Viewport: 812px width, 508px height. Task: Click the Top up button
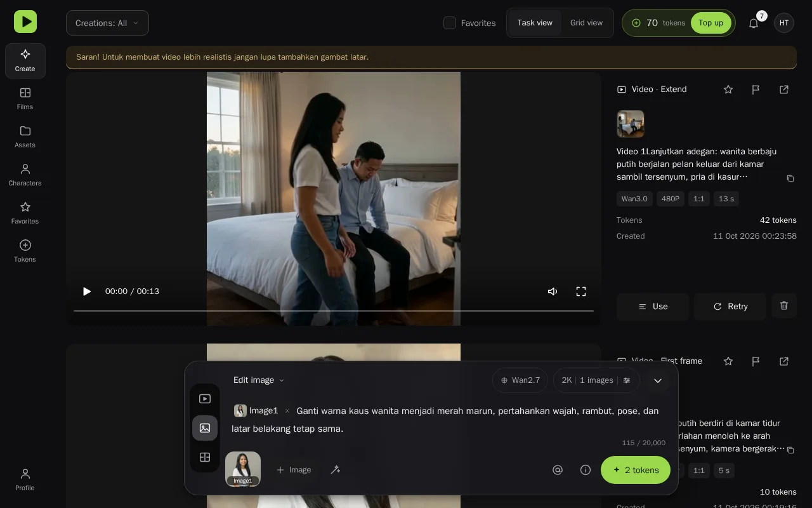[x=710, y=23]
